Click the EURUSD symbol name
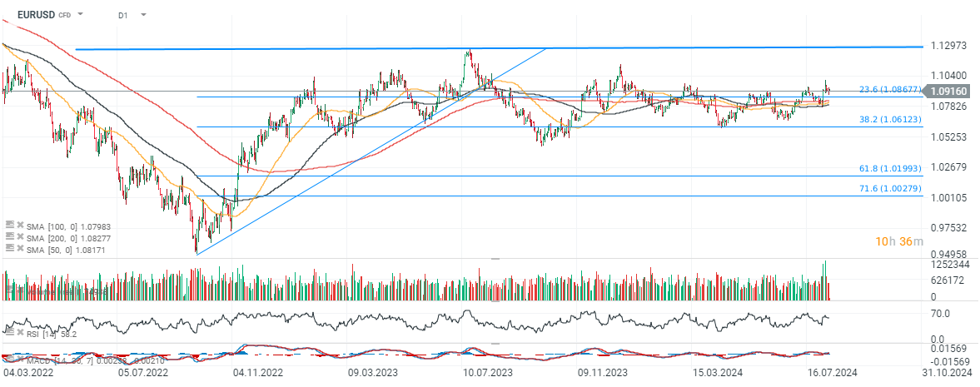Image resolution: width=980 pixels, height=387 pixels. coord(36,15)
